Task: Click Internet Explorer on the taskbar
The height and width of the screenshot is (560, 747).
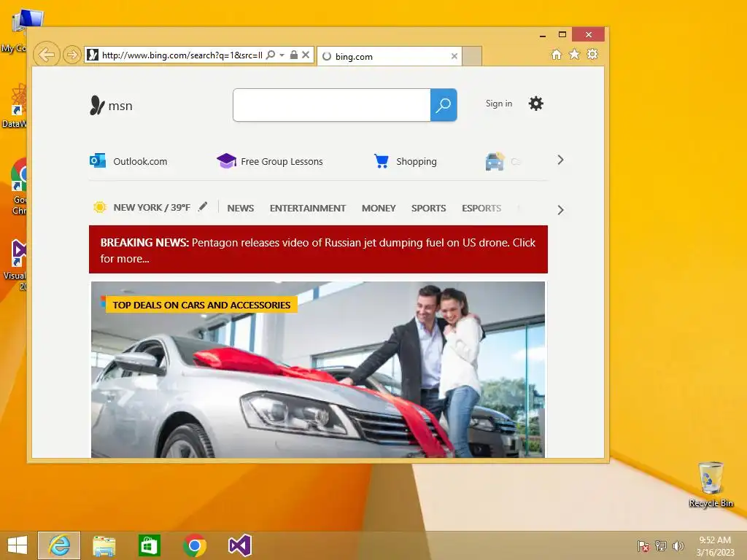Action: (x=59, y=545)
